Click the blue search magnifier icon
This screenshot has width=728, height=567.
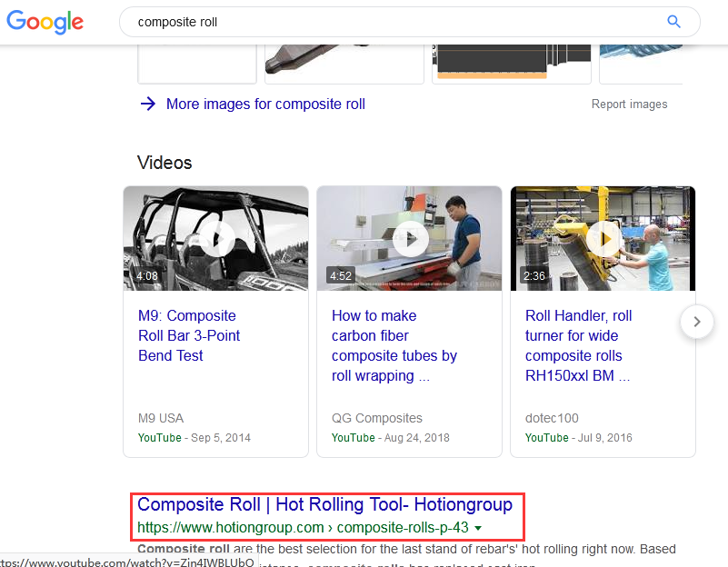(x=673, y=21)
